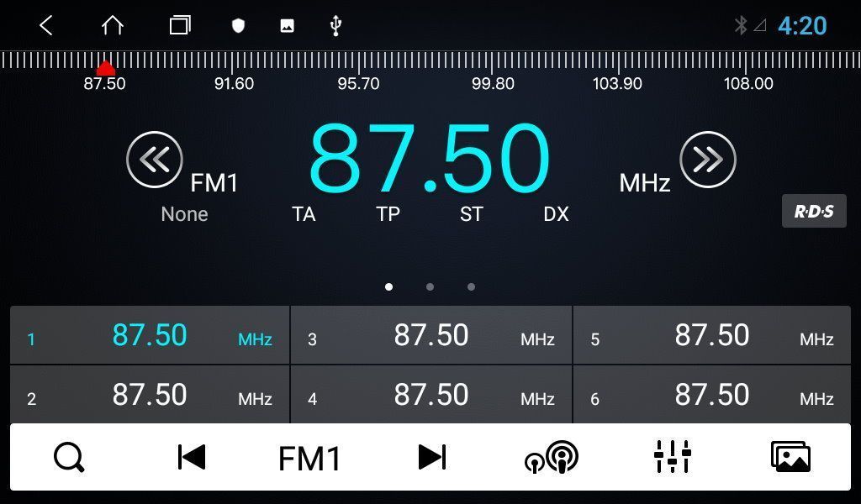
Task: Go to second preset page dot
Action: pos(430,287)
